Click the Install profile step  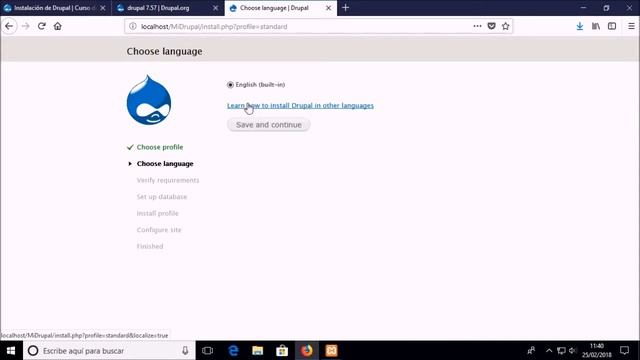coord(158,213)
